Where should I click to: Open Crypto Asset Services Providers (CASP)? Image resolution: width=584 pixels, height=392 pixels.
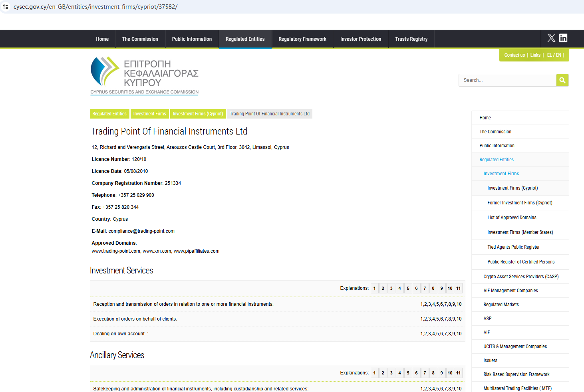pos(520,277)
